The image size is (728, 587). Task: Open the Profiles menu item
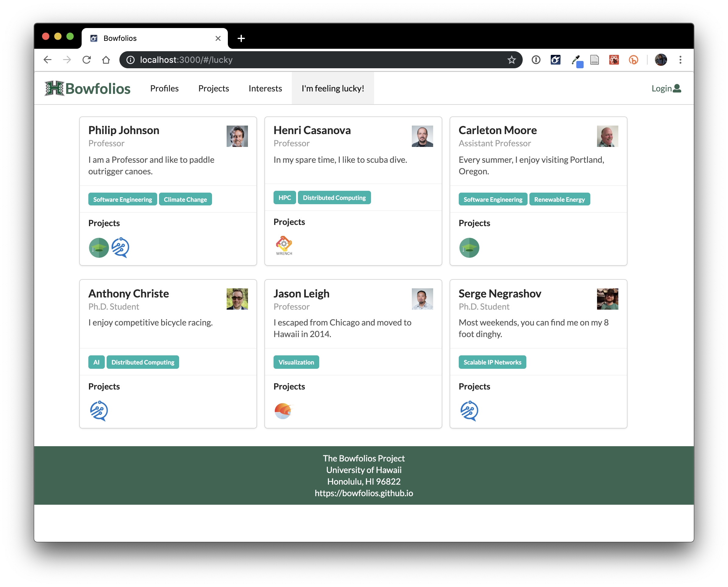click(164, 88)
